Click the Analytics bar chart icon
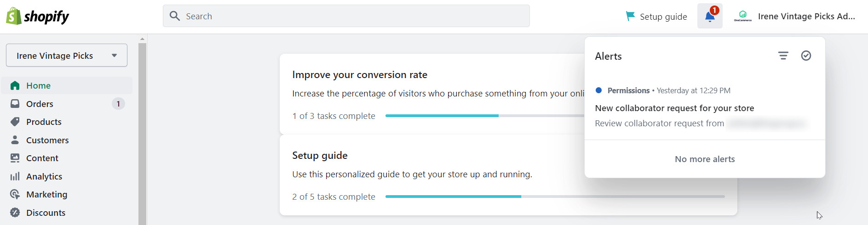This screenshot has height=225, width=868. (x=15, y=176)
